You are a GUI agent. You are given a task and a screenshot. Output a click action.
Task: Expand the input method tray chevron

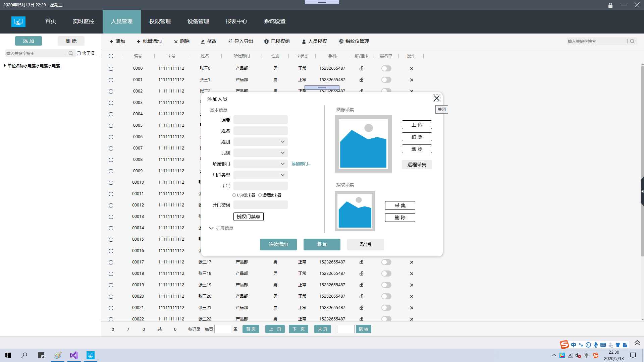tap(637, 343)
